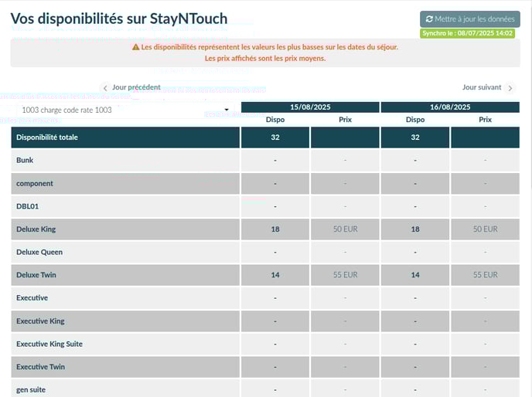This screenshot has width=532, height=397.
Task: Click the Mettre à jour les données button
Action: point(470,19)
